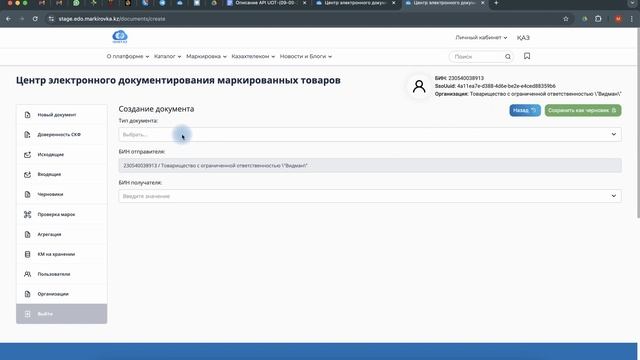Click the Выйти logout button
The width and height of the screenshot is (640, 360).
[62, 314]
